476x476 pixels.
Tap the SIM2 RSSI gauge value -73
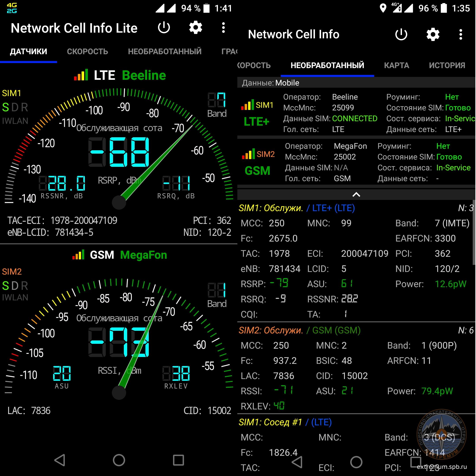click(119, 342)
